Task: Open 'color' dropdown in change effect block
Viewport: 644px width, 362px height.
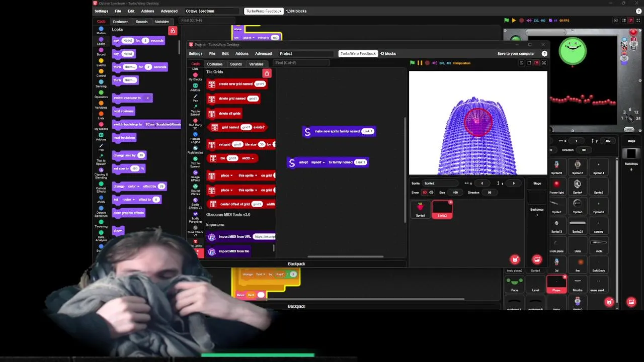Action: (134, 187)
